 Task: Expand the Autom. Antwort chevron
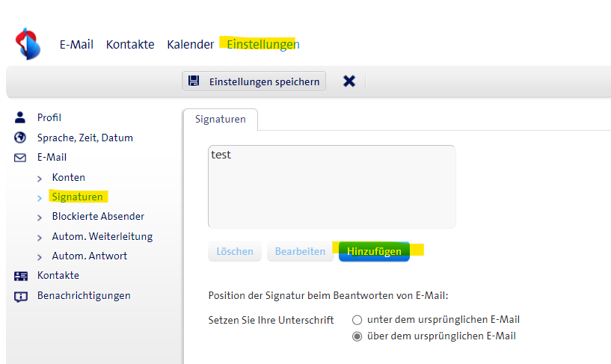pyautogui.click(x=40, y=257)
